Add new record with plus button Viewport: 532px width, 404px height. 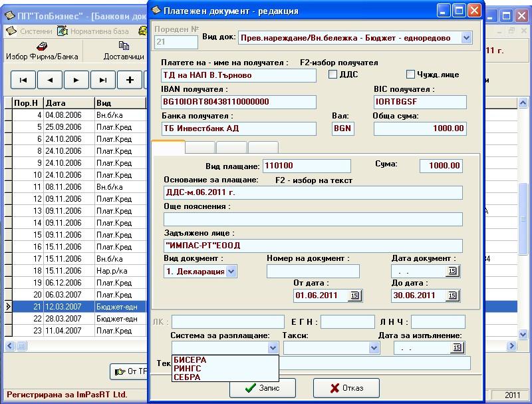click(x=130, y=80)
